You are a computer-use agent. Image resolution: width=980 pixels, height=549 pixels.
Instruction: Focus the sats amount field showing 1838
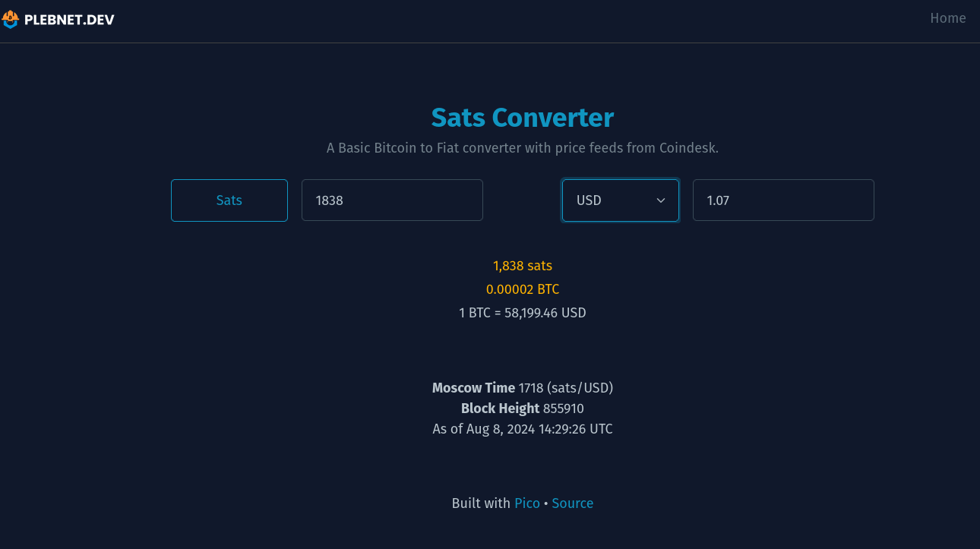coord(392,200)
